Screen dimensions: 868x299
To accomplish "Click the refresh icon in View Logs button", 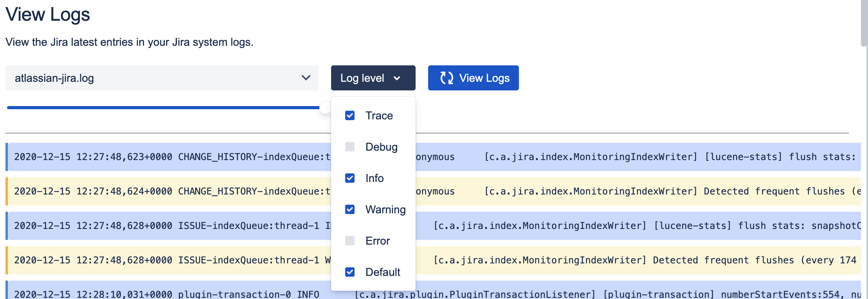I will point(447,78).
